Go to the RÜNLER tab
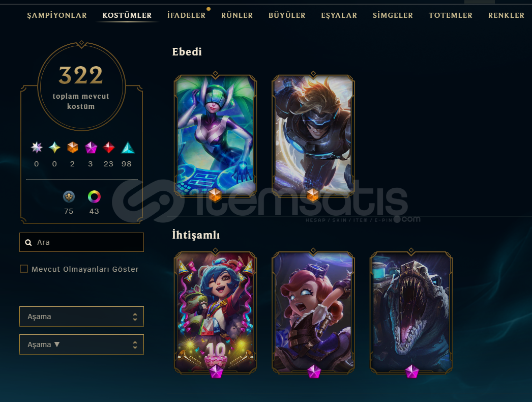 coord(237,15)
